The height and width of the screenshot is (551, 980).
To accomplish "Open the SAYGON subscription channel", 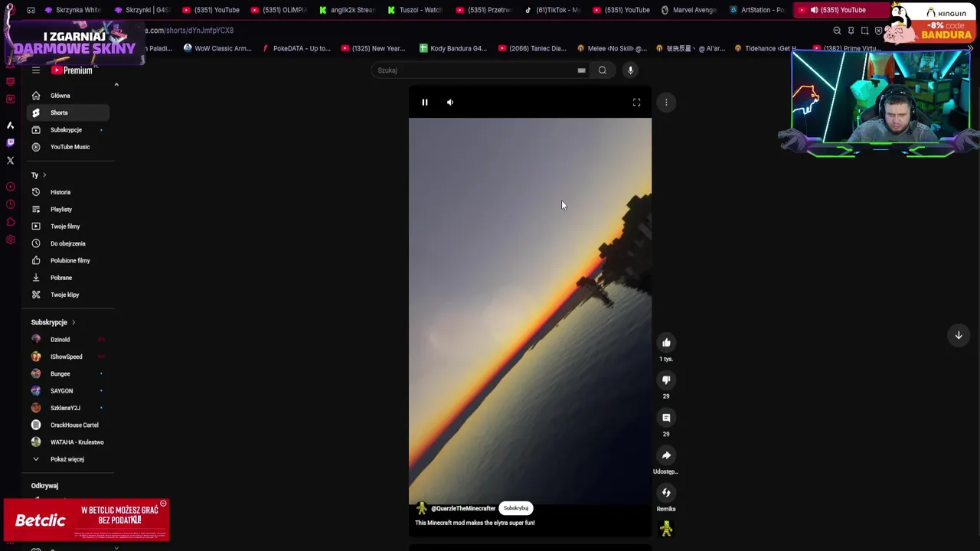I will tap(67, 391).
